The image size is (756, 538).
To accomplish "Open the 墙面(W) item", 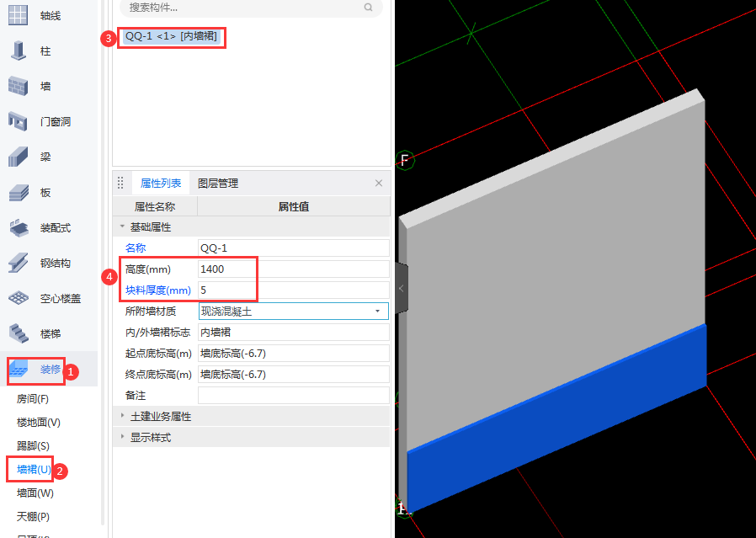I will pos(35,493).
